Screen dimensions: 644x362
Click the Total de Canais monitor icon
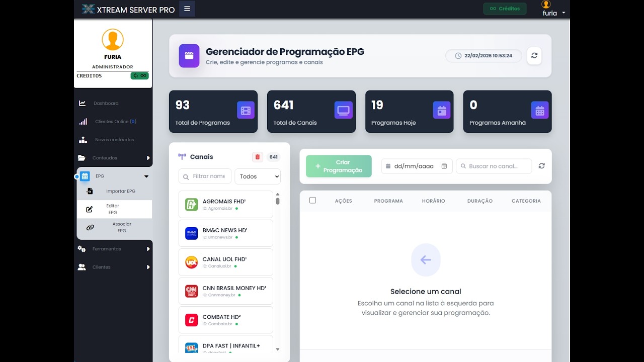point(344,110)
